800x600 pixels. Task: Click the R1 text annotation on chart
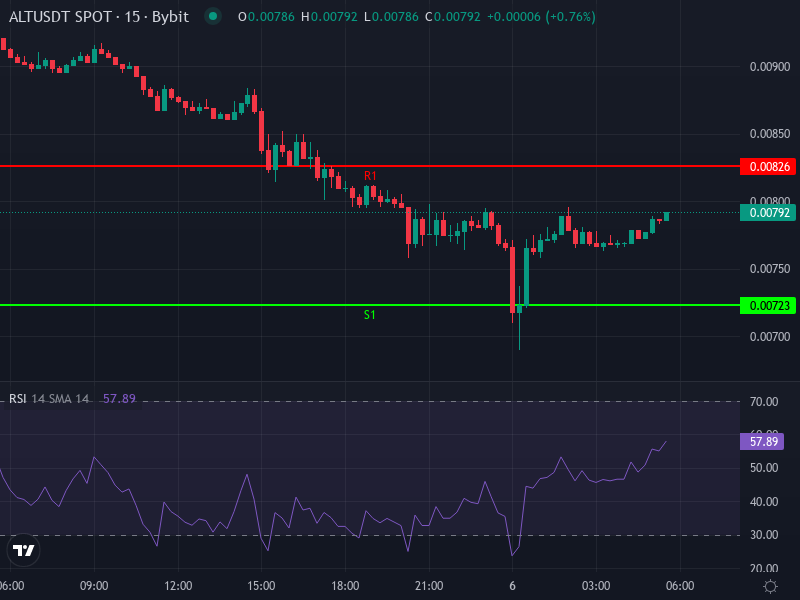pyautogui.click(x=372, y=175)
